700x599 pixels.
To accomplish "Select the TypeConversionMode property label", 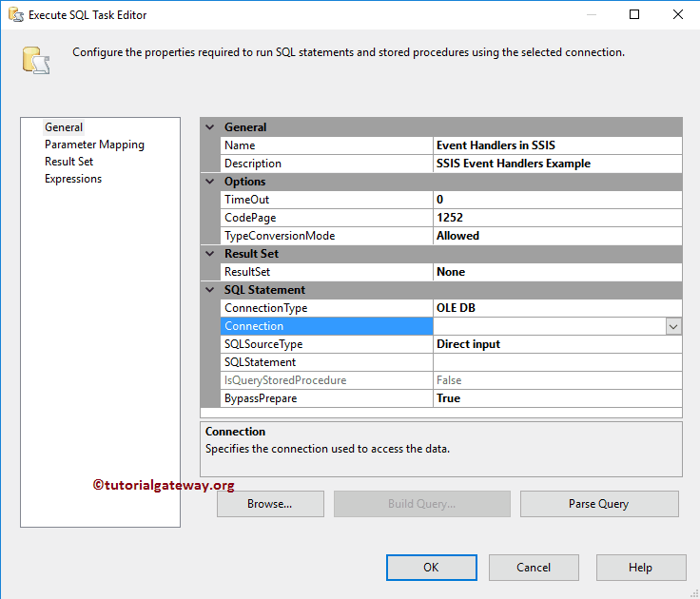I will [x=326, y=236].
